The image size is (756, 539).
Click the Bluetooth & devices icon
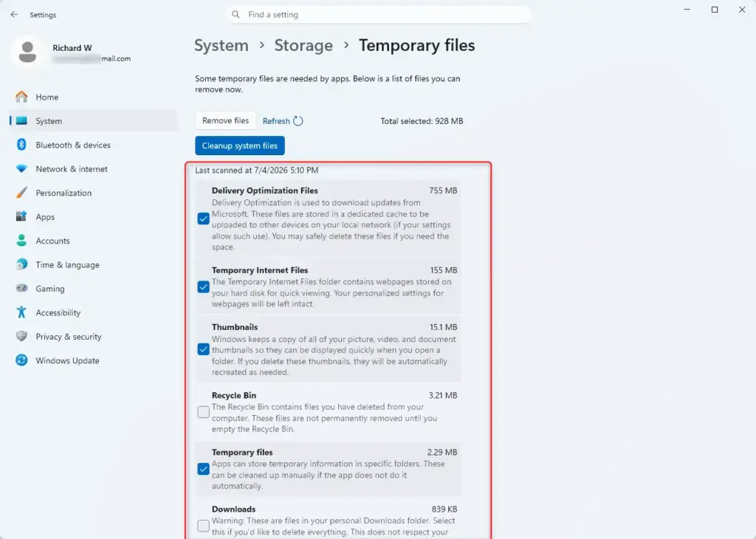[x=21, y=145]
